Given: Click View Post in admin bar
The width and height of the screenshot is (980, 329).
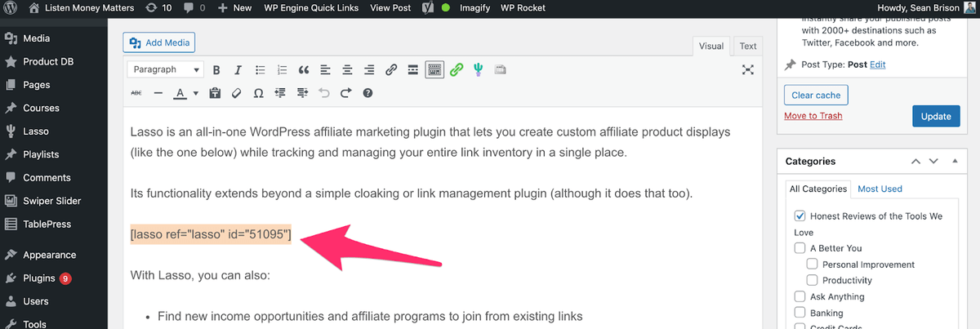Looking at the screenshot, I should (x=390, y=7).
